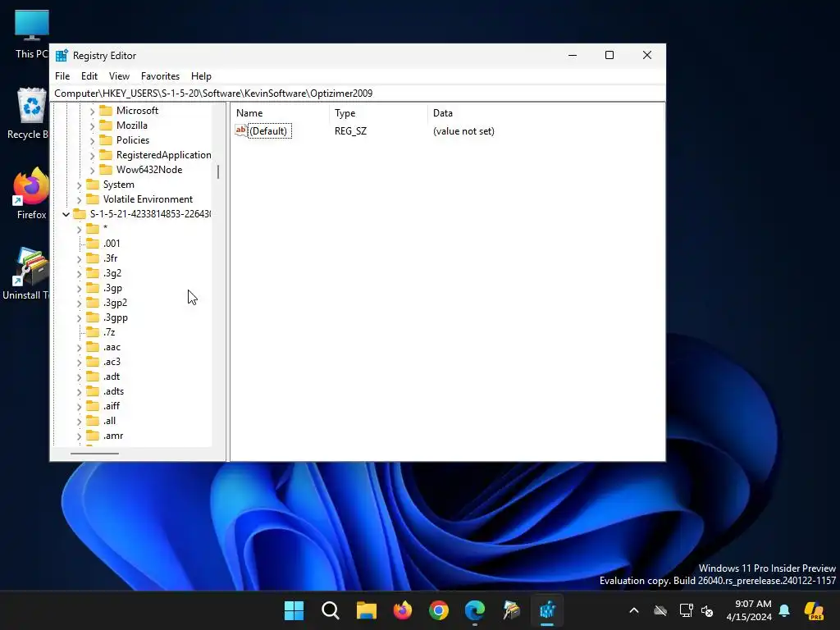This screenshot has height=630, width=840.
Task: Select the .aiff key
Action: pyautogui.click(x=112, y=406)
